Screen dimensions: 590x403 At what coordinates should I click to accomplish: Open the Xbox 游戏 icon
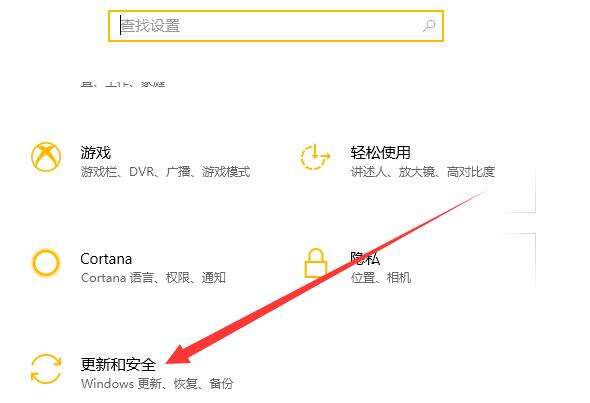(46, 157)
